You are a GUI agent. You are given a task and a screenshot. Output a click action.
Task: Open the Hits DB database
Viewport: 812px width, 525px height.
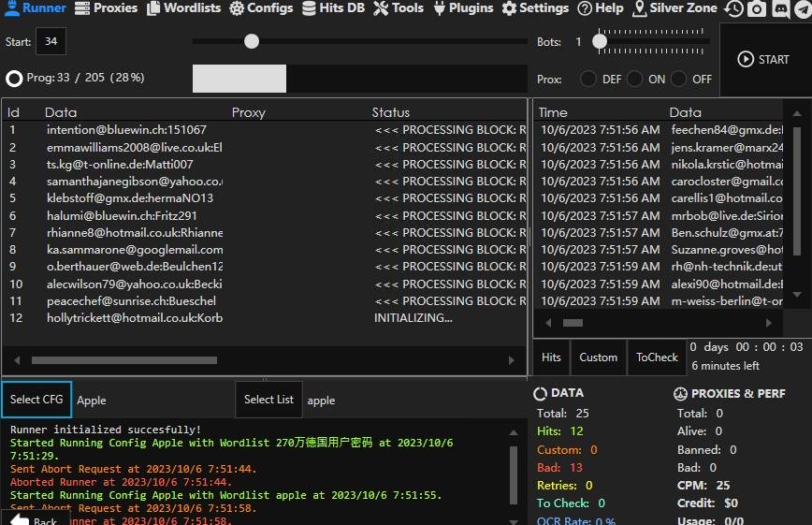tap(333, 8)
